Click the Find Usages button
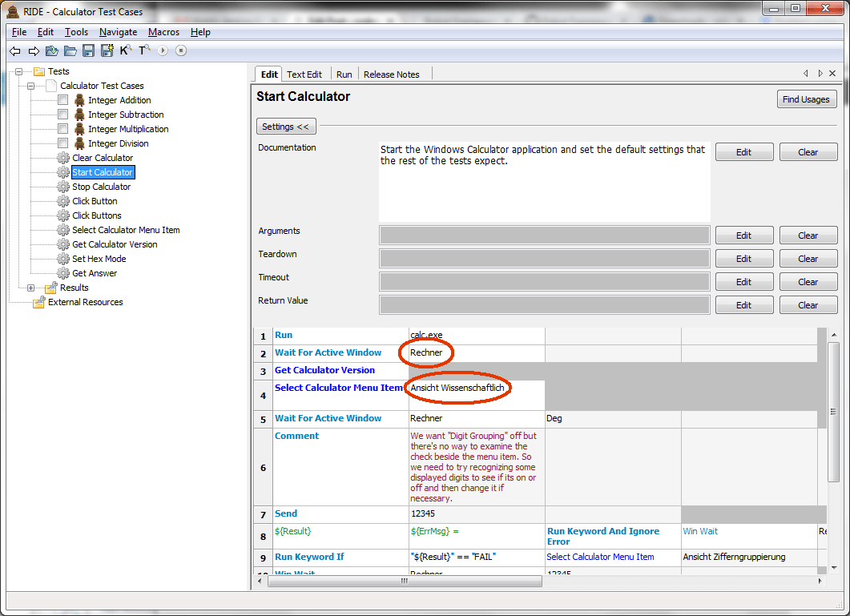Viewport: 850px width, 616px height. click(807, 99)
